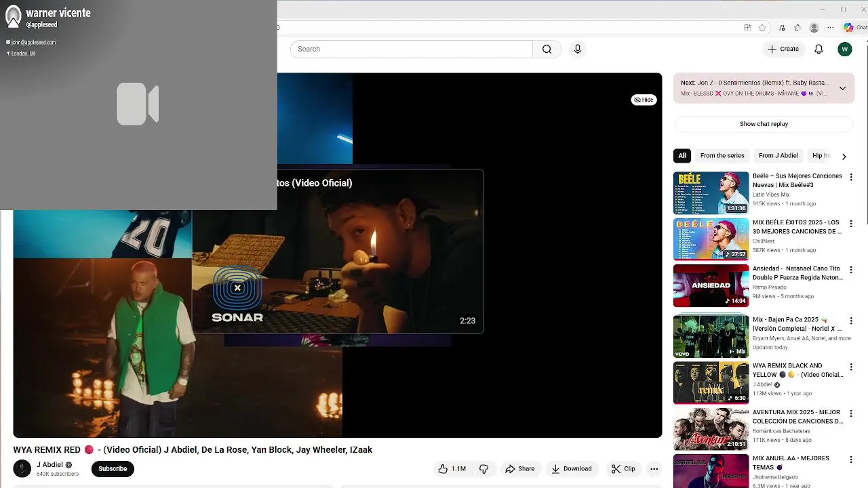Open options for Ansiedad video
Screen dimensions: 868x488
851,270
